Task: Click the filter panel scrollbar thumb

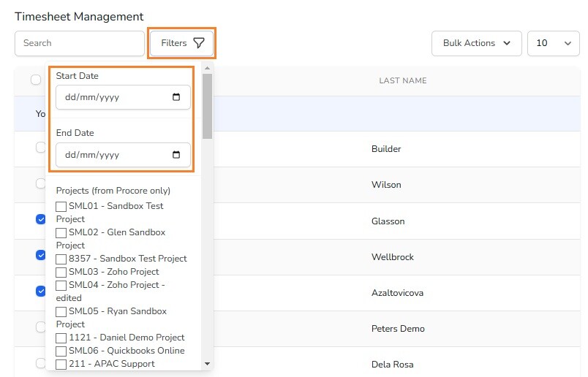Action: (x=207, y=106)
